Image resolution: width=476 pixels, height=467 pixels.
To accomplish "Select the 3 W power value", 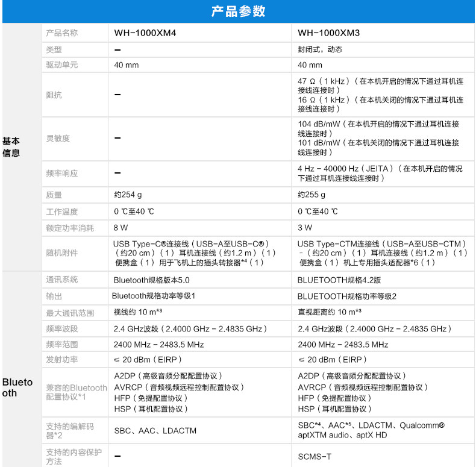I will point(305,228).
